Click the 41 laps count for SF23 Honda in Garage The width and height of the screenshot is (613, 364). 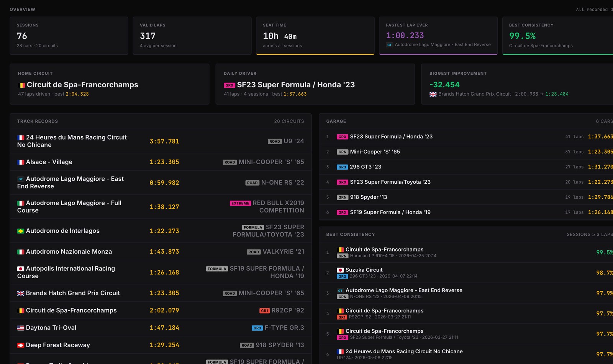(574, 137)
